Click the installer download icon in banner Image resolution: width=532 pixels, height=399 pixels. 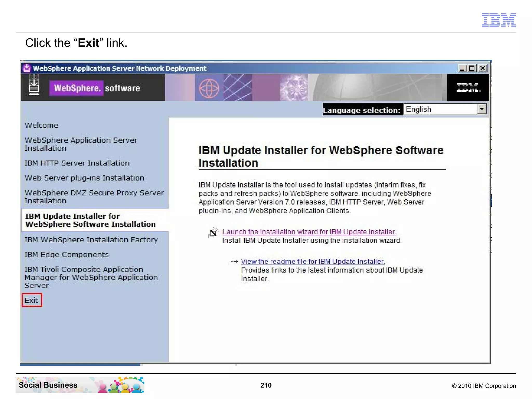click(x=34, y=85)
